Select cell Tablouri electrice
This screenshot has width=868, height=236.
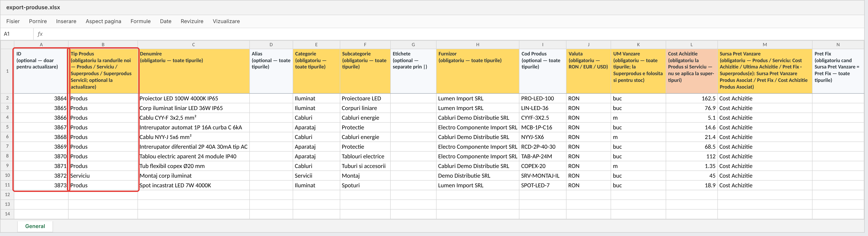pos(365,156)
